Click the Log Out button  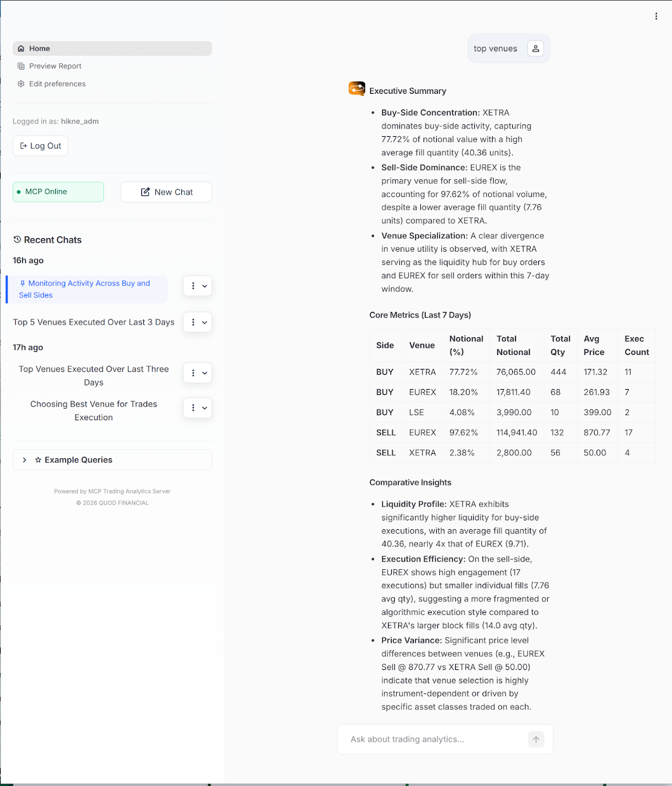41,146
